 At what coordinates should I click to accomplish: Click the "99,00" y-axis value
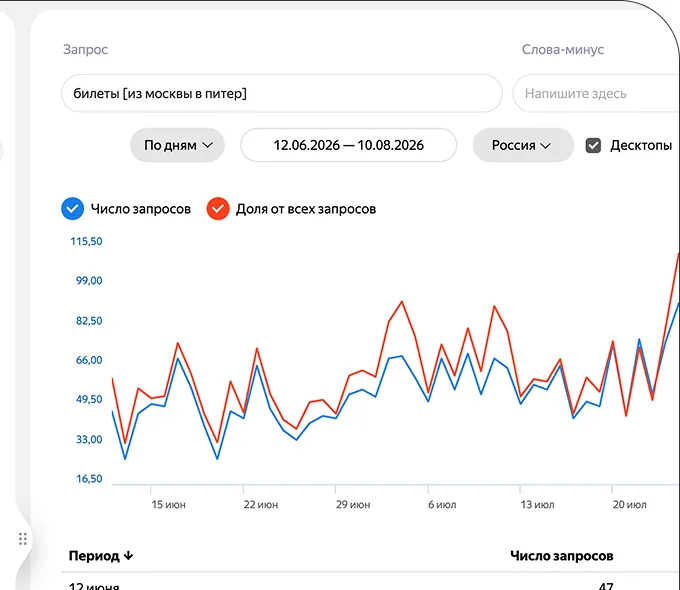(x=89, y=281)
